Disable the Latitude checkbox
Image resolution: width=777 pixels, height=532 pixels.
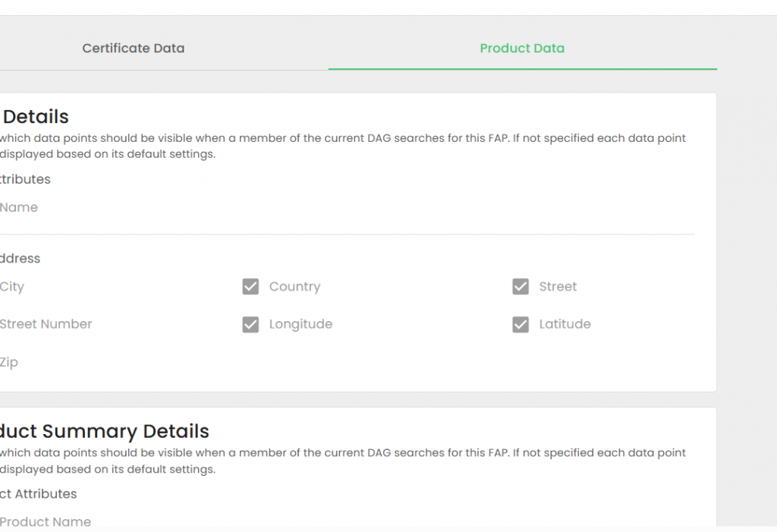[x=521, y=325]
